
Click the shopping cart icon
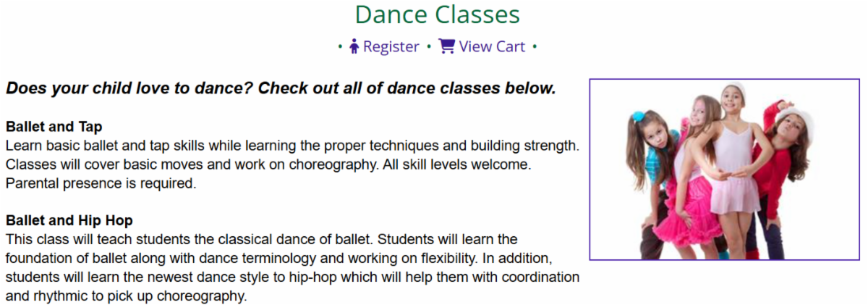point(447,46)
